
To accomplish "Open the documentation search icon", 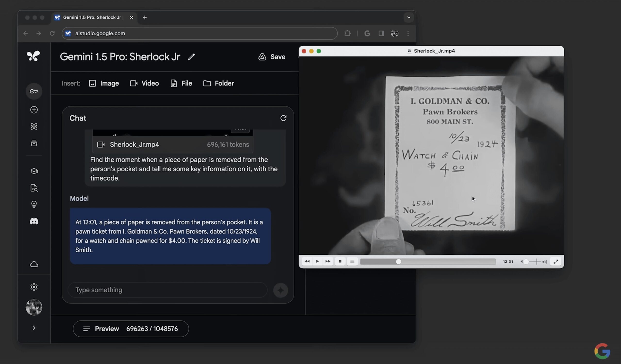I will tap(34, 188).
